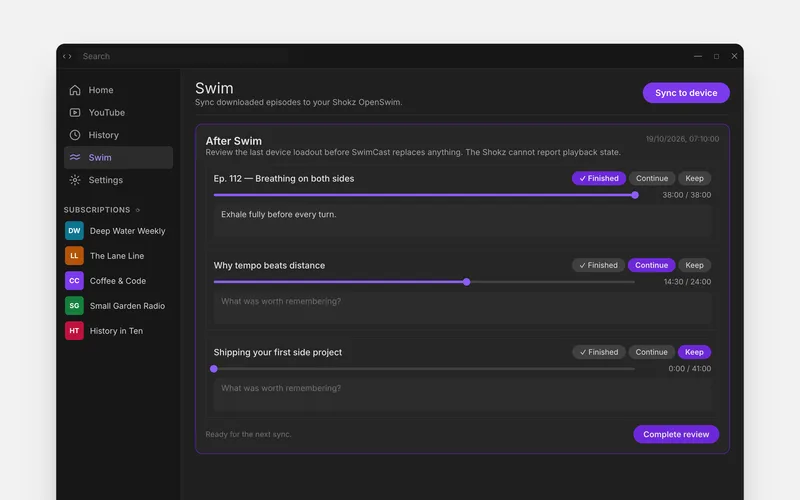
Task: Click the 38:00 / 38:00 time label
Action: tap(687, 195)
